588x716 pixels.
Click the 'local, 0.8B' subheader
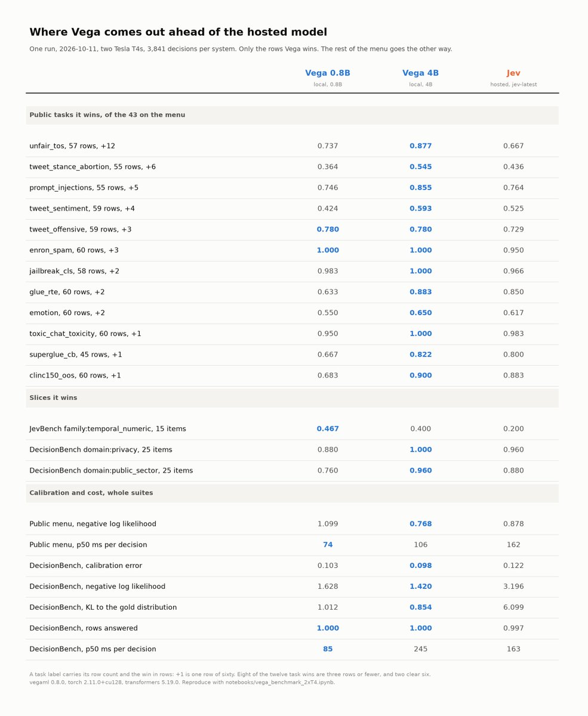coord(328,85)
